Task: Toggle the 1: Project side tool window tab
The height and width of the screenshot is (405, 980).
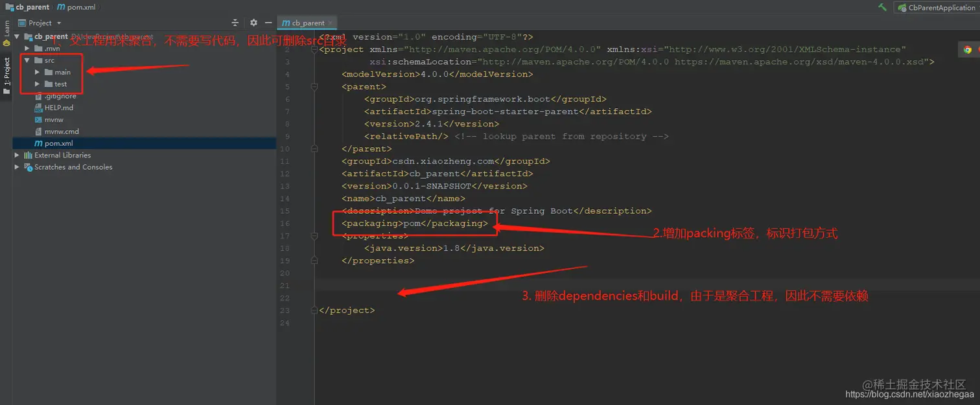Action: click(x=6, y=75)
